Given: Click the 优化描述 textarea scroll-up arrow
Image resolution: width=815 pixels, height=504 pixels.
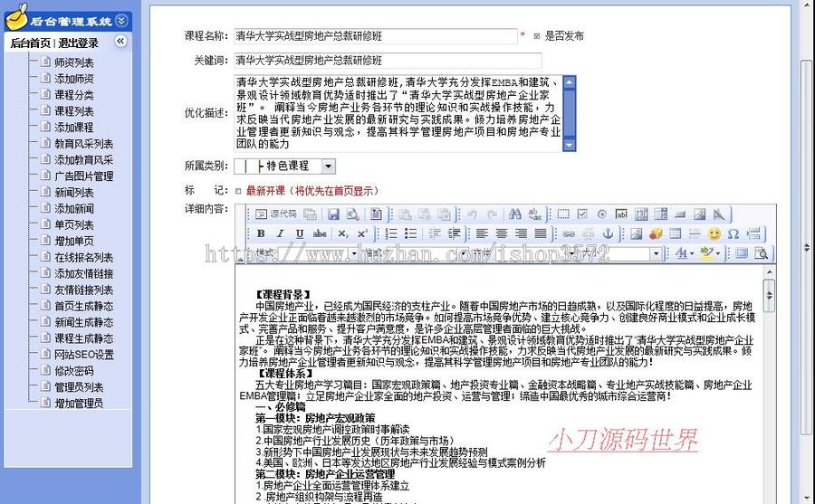Looking at the screenshot, I should point(570,82).
